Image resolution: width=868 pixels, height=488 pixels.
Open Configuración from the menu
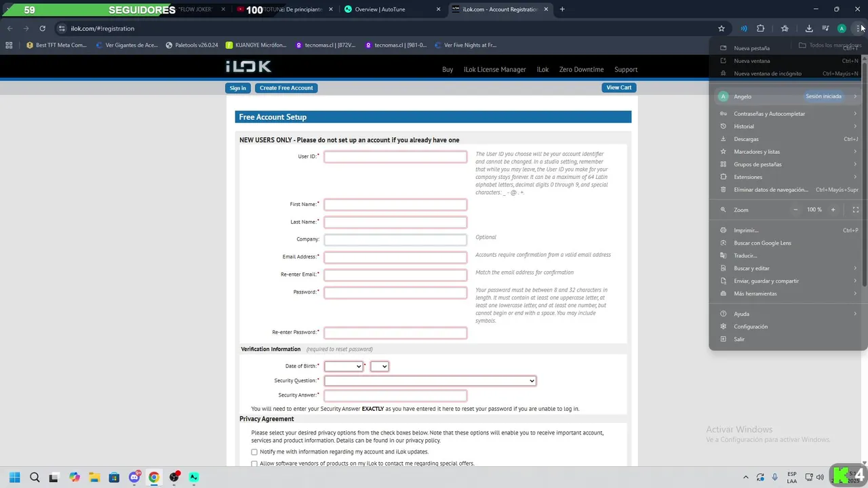788,327
